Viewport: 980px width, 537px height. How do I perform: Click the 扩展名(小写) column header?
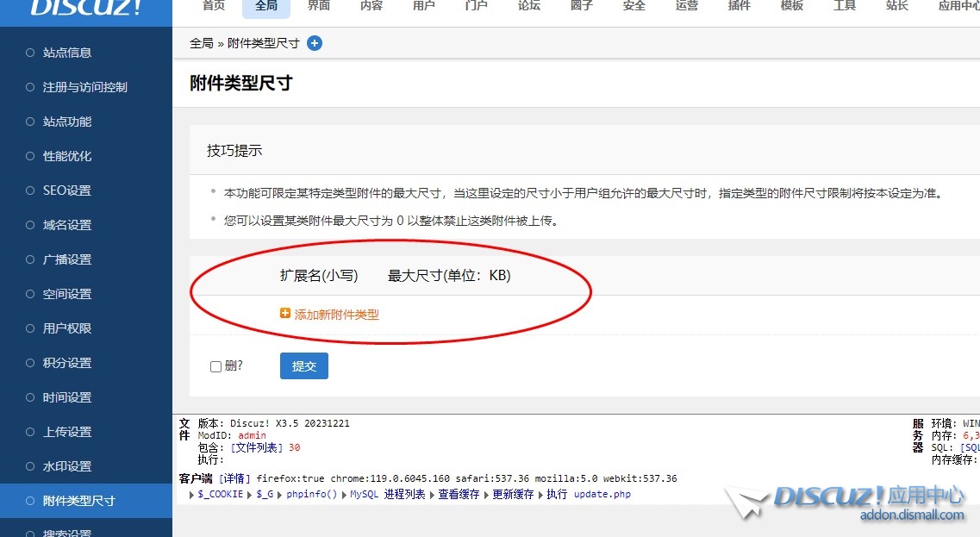click(x=319, y=276)
